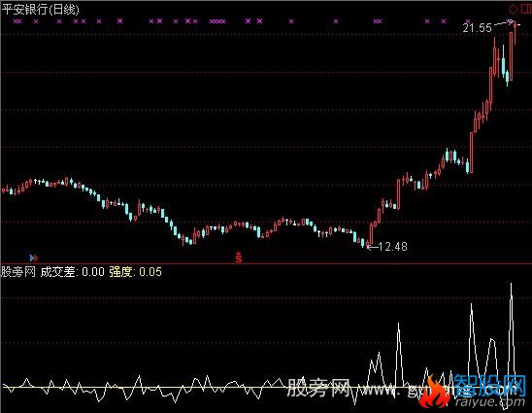Click the lowest candlestick beside 12.48
The height and width of the screenshot is (413, 532).
[x=367, y=243]
